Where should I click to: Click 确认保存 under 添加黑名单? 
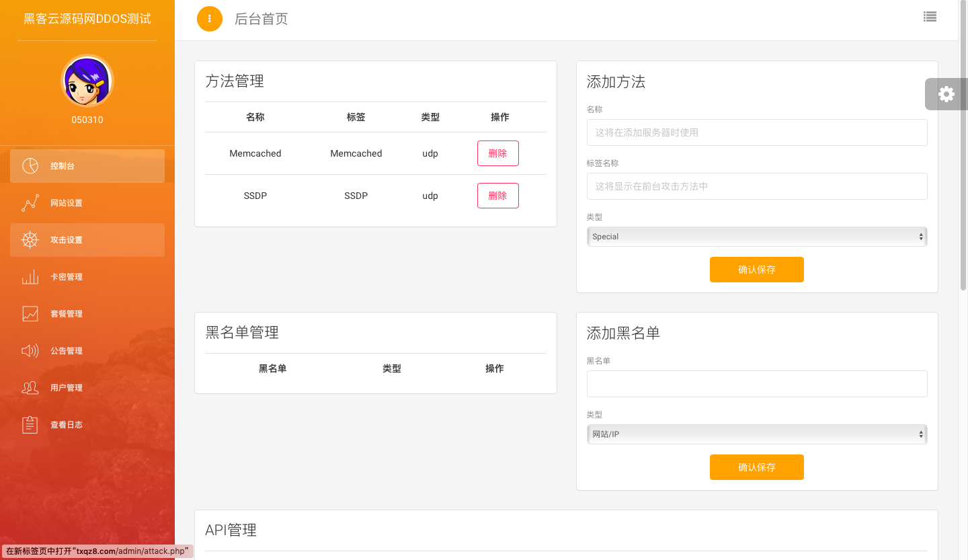click(756, 467)
